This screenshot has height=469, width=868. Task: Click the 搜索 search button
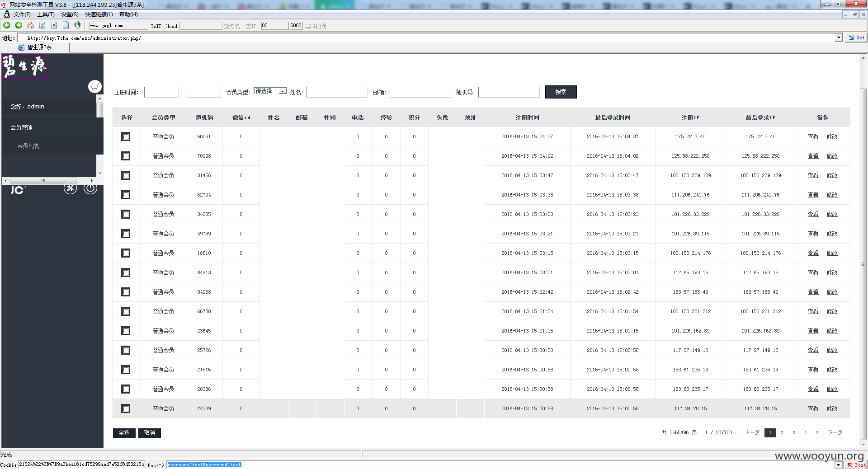pyautogui.click(x=561, y=92)
